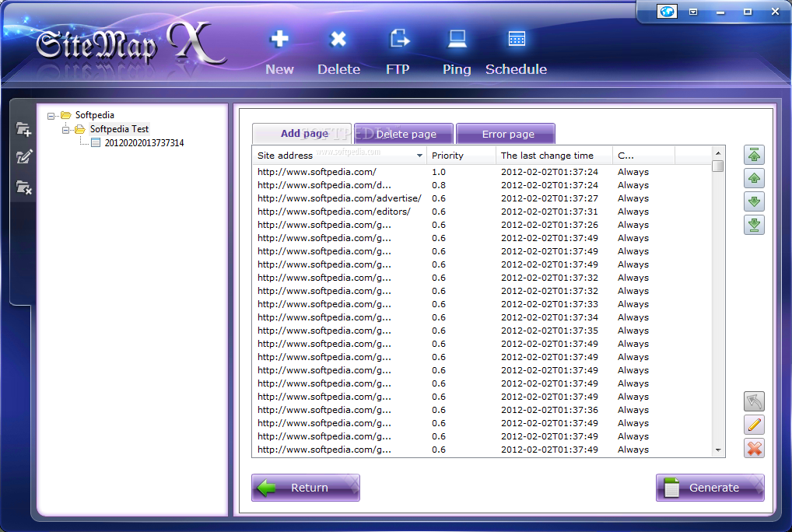Viewport: 792px width, 532px height.
Task: Click the edit folder icon in left sidebar
Action: click(x=24, y=157)
